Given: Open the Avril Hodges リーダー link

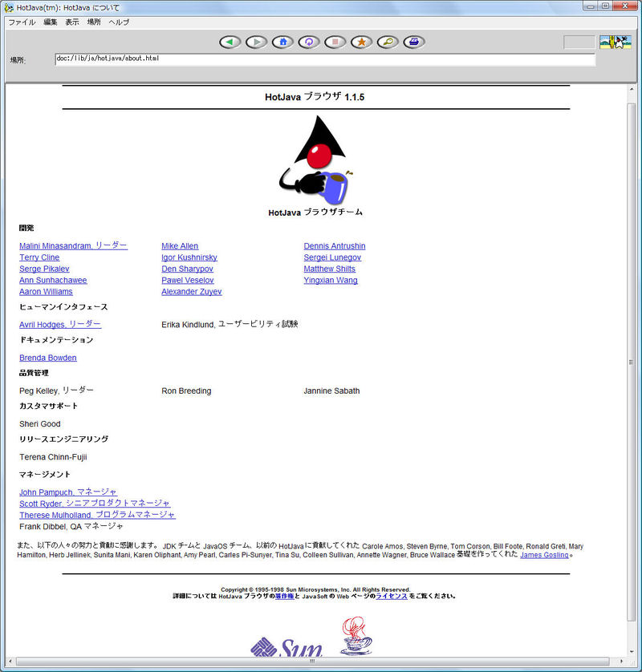Looking at the screenshot, I should click(60, 325).
